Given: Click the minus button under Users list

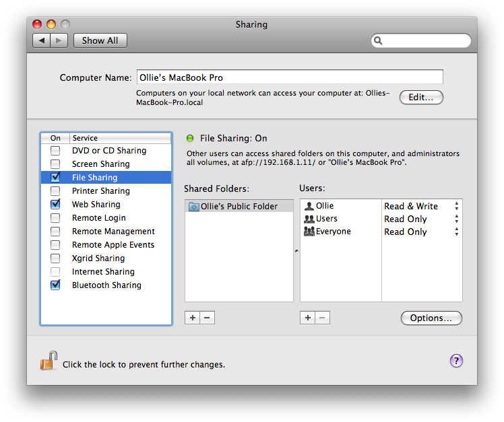Looking at the screenshot, I should [322, 318].
